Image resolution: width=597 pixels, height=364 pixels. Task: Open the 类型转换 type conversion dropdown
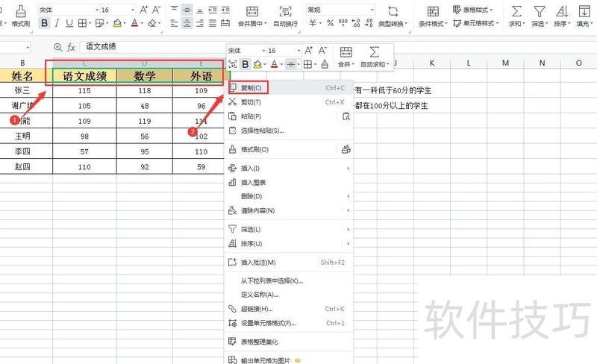coord(393,16)
